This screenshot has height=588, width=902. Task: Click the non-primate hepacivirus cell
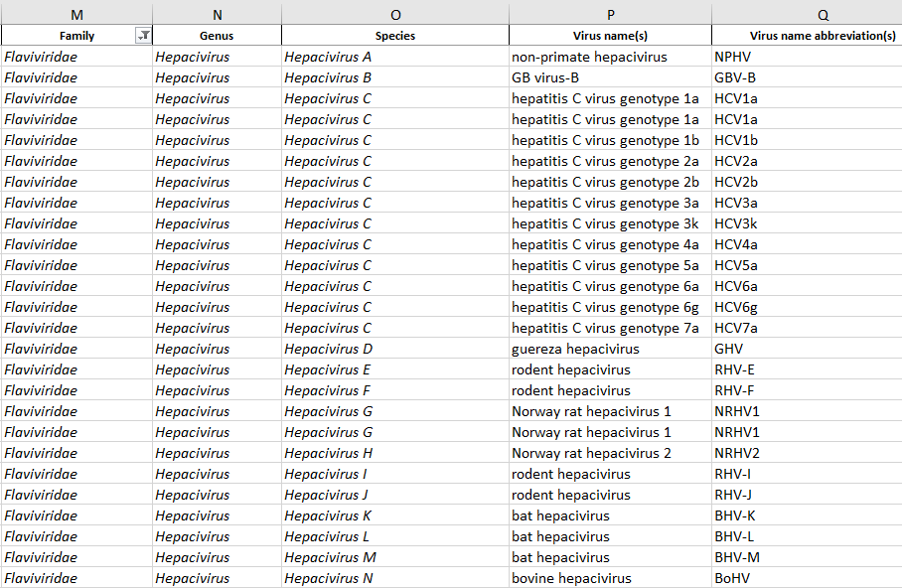(610, 57)
